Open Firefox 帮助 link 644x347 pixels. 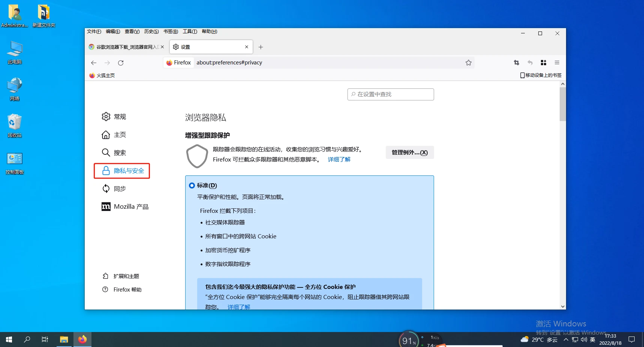pyautogui.click(x=122, y=290)
